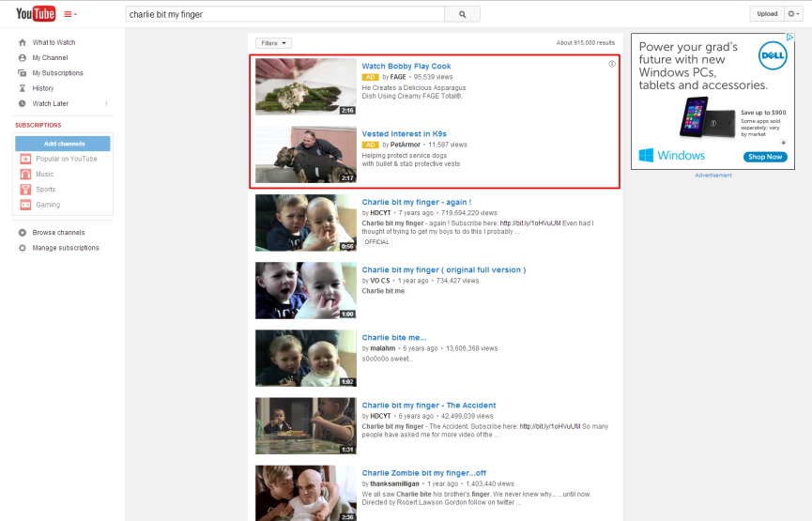Click the plus icon in Dell ad
The image size is (812, 521).
point(784,143)
